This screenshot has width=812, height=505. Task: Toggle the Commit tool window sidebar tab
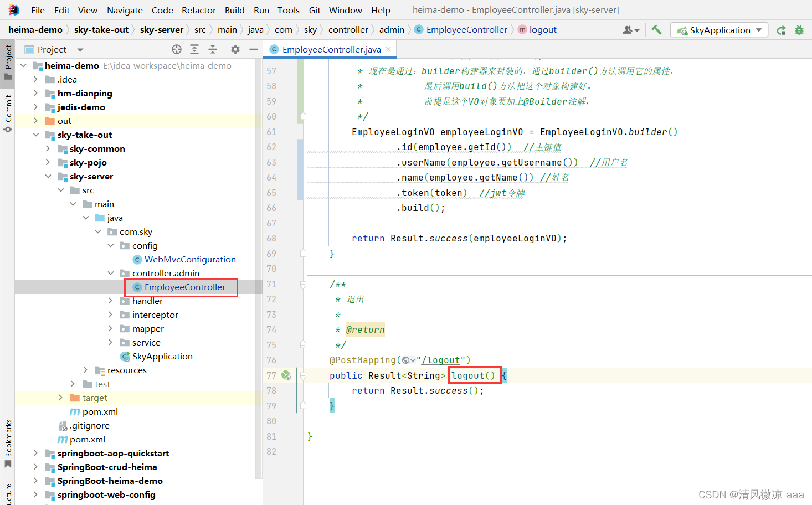8,114
